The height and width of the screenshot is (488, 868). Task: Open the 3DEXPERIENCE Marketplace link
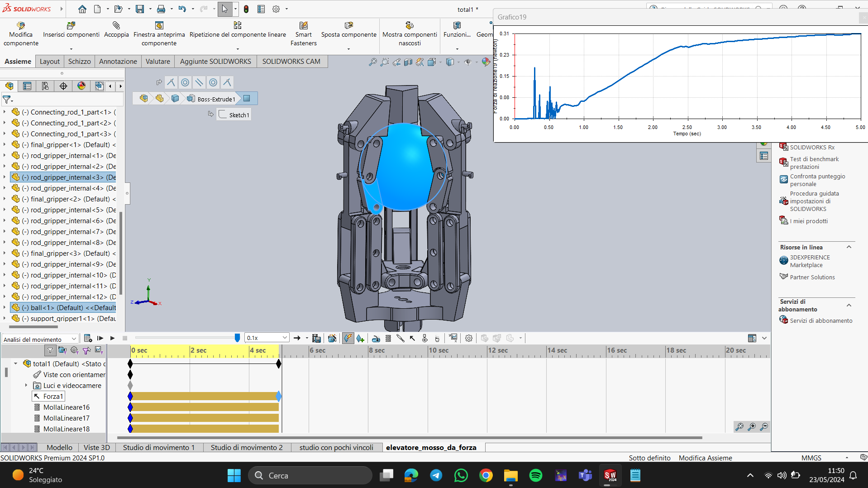[x=810, y=261]
